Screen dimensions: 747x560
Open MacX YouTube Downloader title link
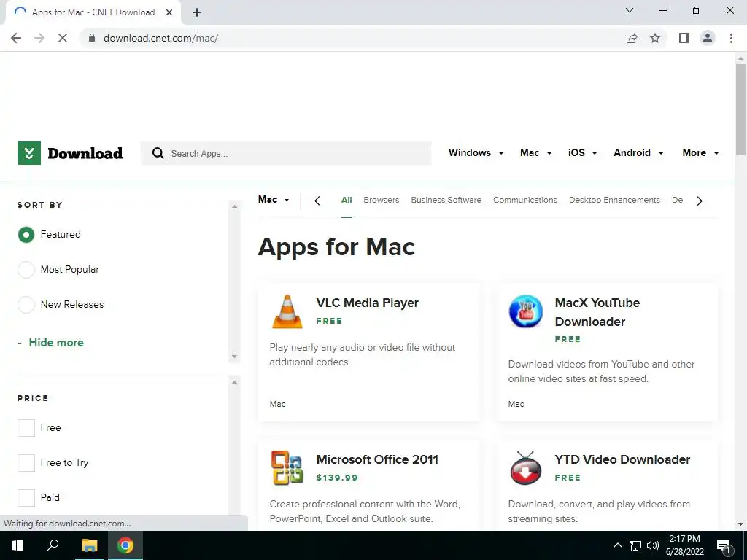click(597, 312)
